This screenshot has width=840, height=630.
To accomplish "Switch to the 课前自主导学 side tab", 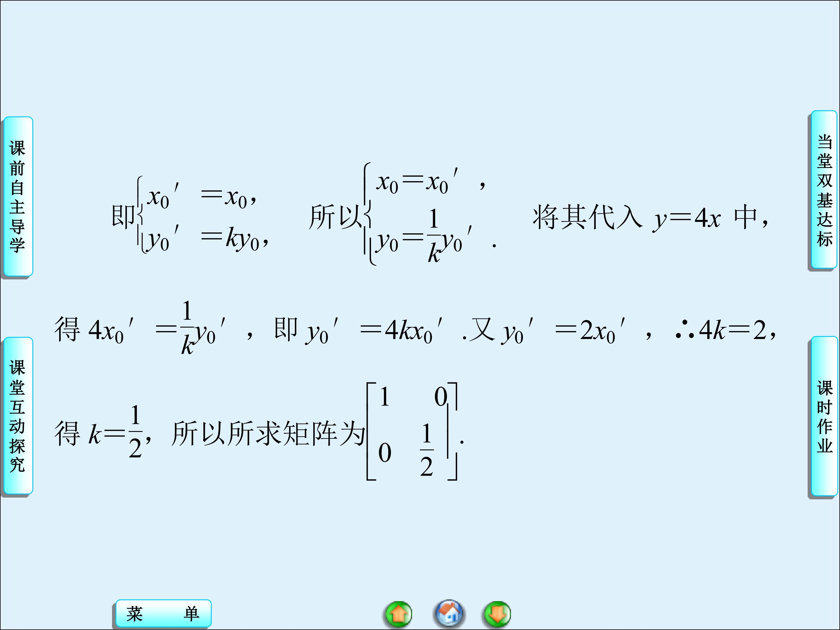I will [x=17, y=196].
